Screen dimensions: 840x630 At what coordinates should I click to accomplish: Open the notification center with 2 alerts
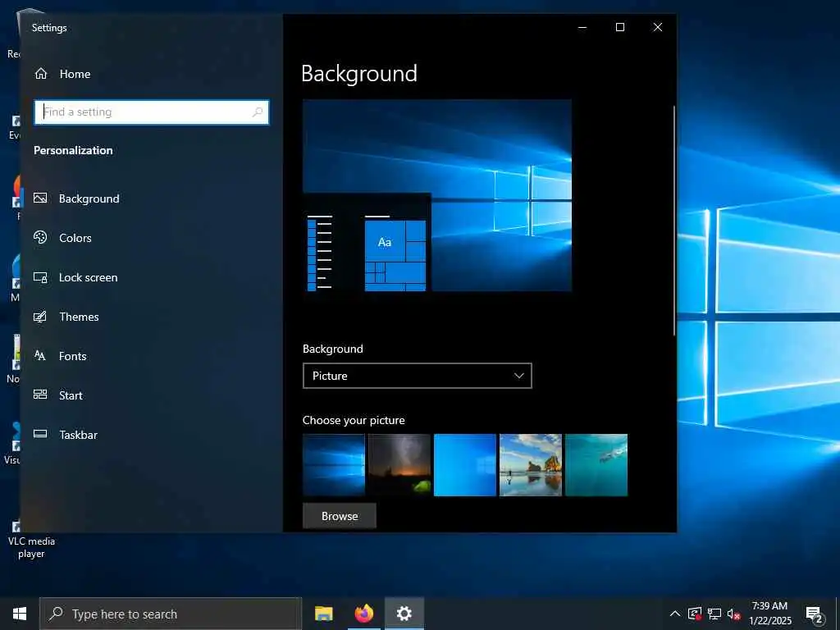814,614
